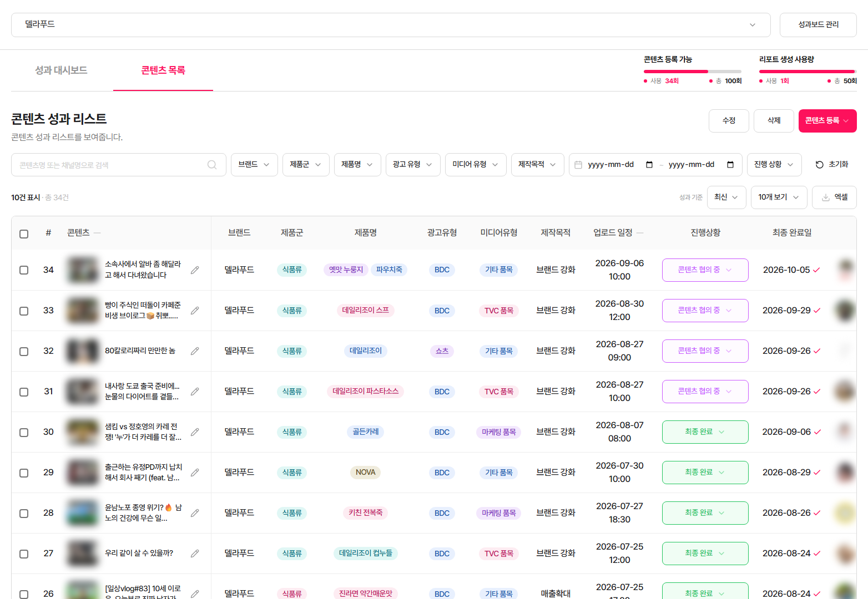Toggle the select-all header checkbox
This screenshot has width=868, height=599.
[24, 233]
